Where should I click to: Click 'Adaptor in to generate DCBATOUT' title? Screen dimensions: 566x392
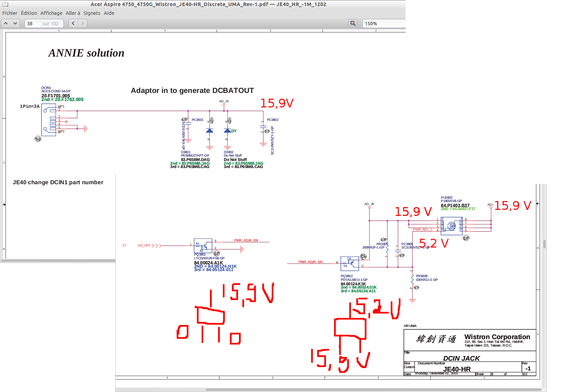click(x=192, y=91)
